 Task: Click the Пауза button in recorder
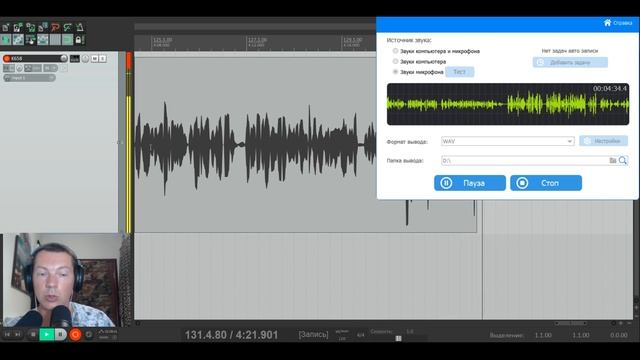tap(470, 183)
